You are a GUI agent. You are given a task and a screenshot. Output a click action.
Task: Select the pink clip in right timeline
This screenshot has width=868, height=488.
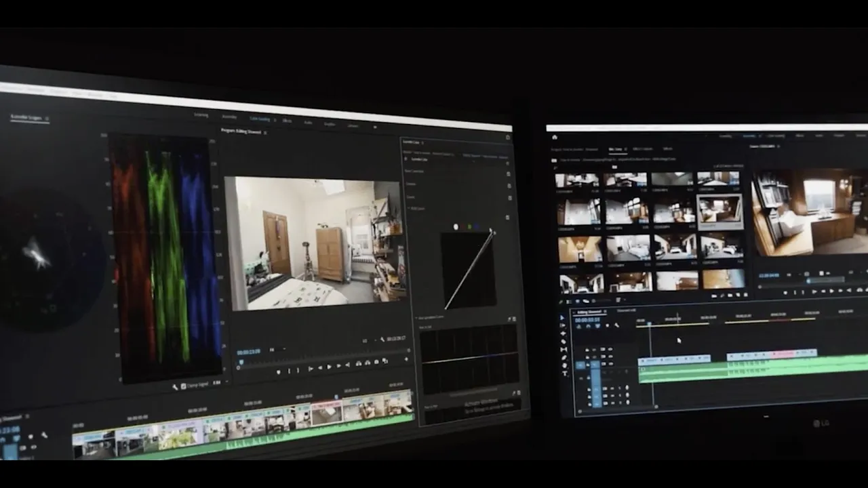[783, 353]
